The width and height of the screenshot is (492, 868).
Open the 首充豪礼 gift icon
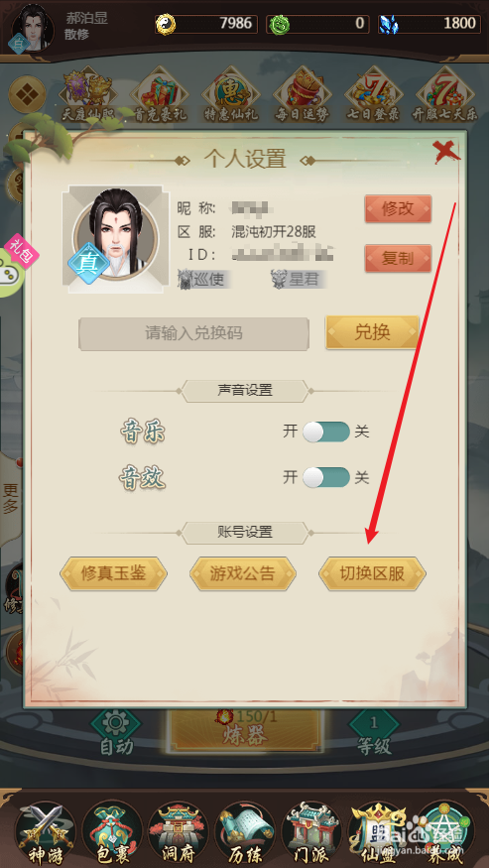(161, 95)
